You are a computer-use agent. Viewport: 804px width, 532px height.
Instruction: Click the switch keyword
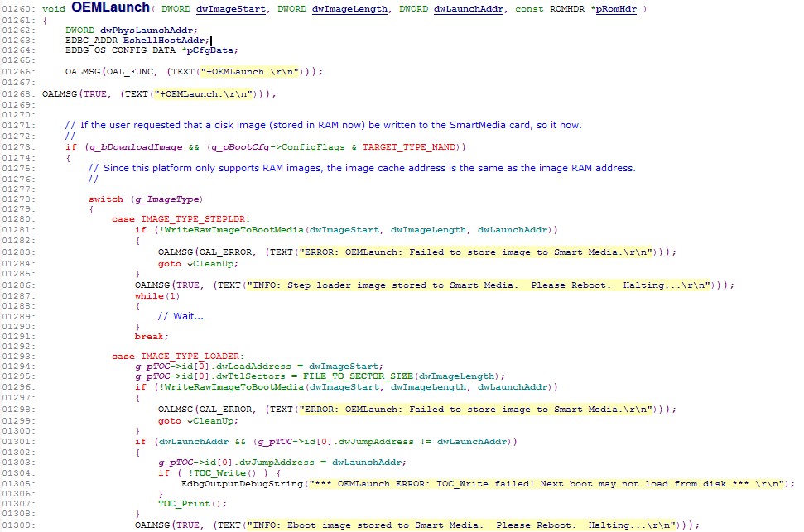click(x=106, y=199)
